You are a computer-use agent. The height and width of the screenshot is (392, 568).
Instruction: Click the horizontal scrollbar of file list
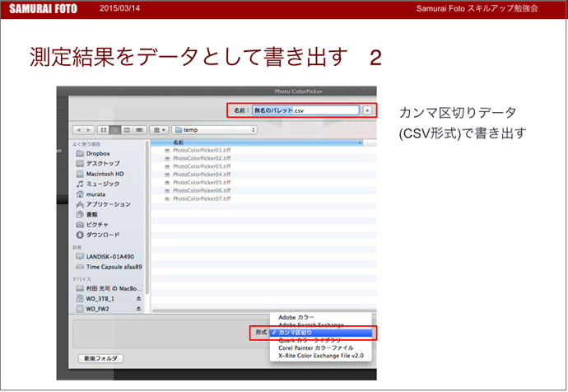pos(264,310)
